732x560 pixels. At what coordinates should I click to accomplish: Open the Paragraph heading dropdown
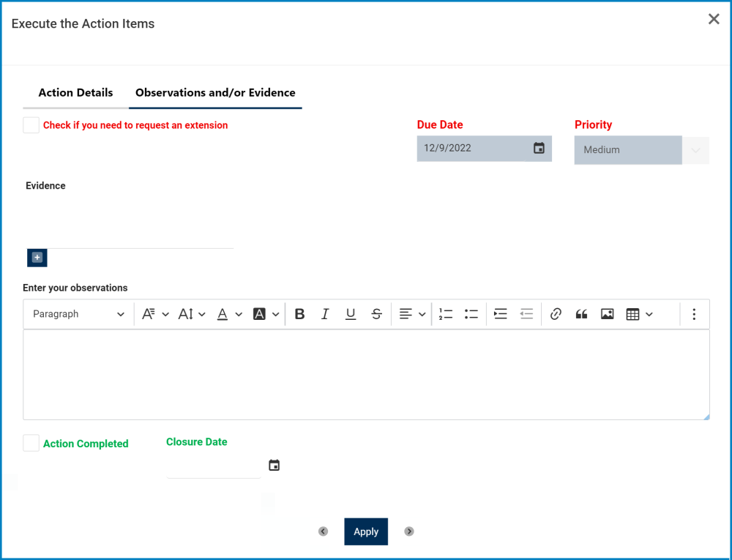[78, 314]
